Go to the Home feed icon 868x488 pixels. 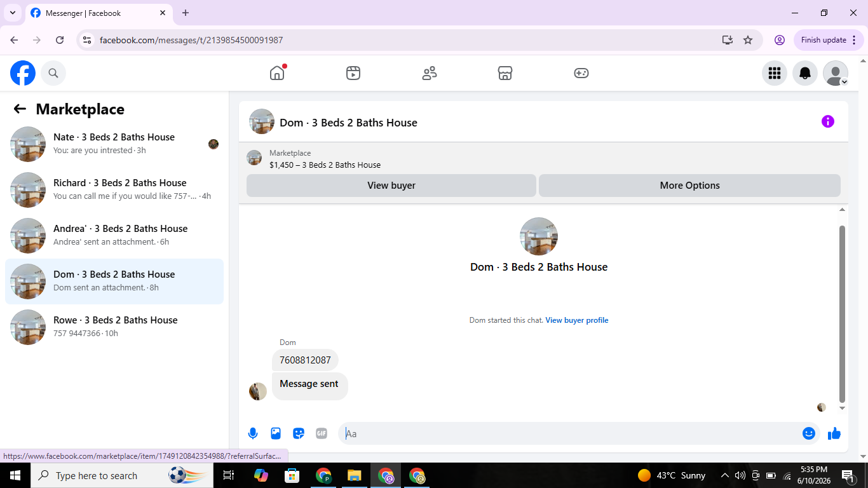click(277, 73)
